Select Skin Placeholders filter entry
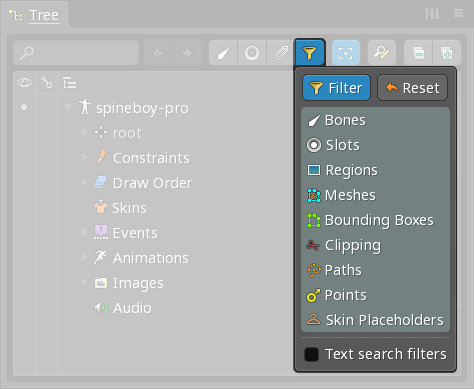Viewport: 474px width, 389px height. click(375, 320)
